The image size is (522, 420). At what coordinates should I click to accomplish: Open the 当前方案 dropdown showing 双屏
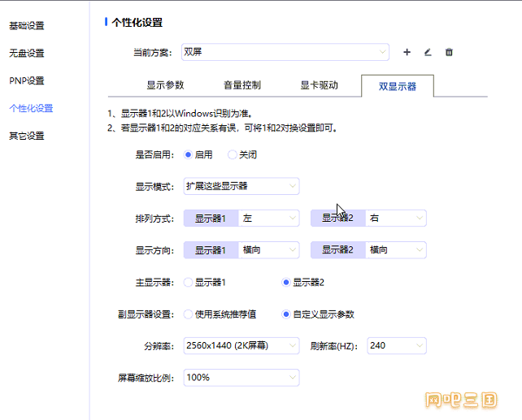coord(285,52)
